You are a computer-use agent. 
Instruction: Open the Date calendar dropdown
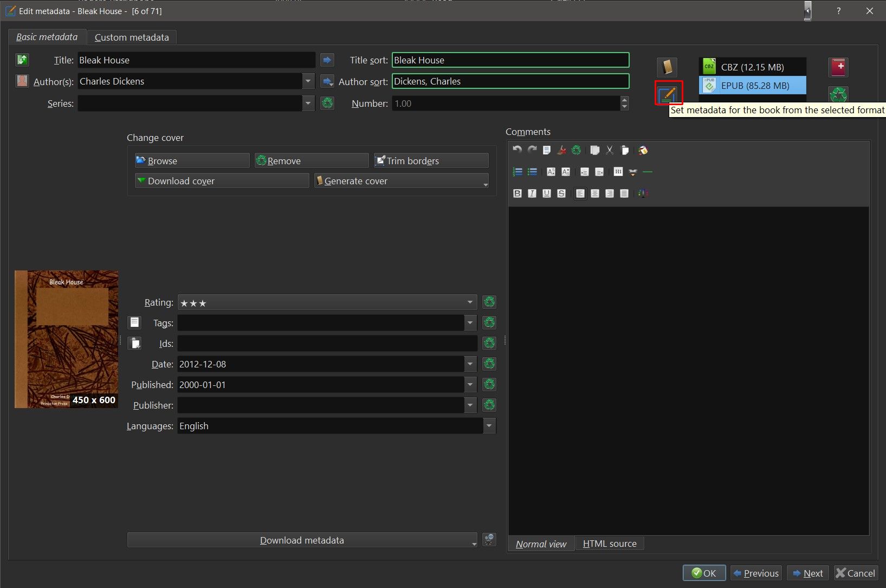coord(470,364)
